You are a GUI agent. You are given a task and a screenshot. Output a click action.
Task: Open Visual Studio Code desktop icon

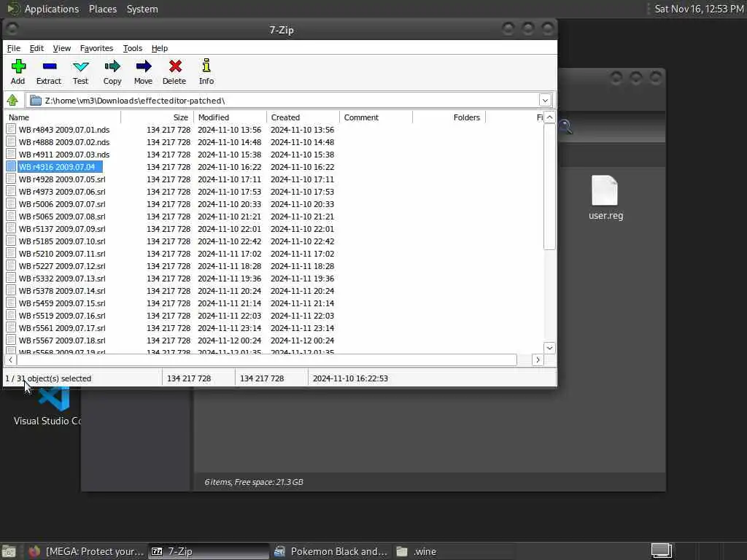(x=47, y=408)
